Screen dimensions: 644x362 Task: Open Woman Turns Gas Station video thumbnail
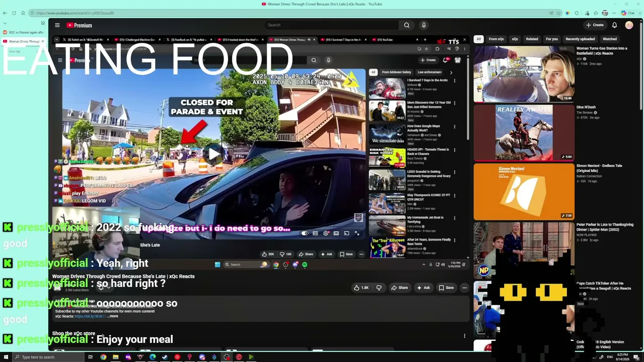523,74
